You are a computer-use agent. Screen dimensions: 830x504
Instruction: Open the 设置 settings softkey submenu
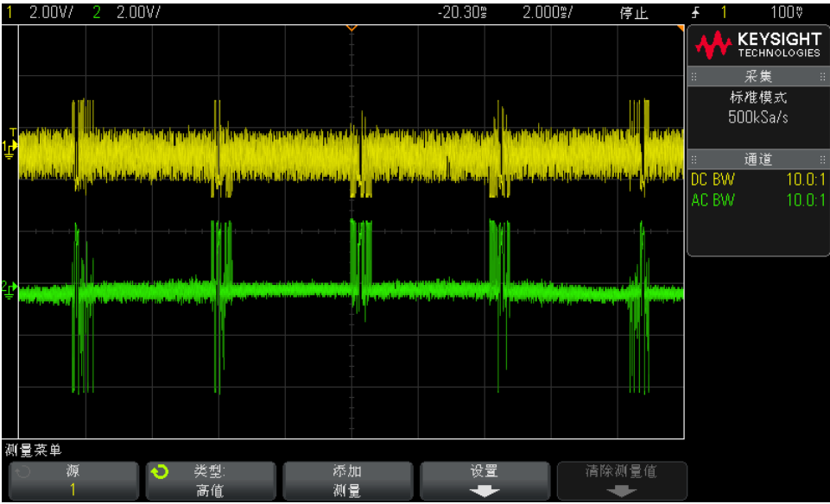point(485,481)
